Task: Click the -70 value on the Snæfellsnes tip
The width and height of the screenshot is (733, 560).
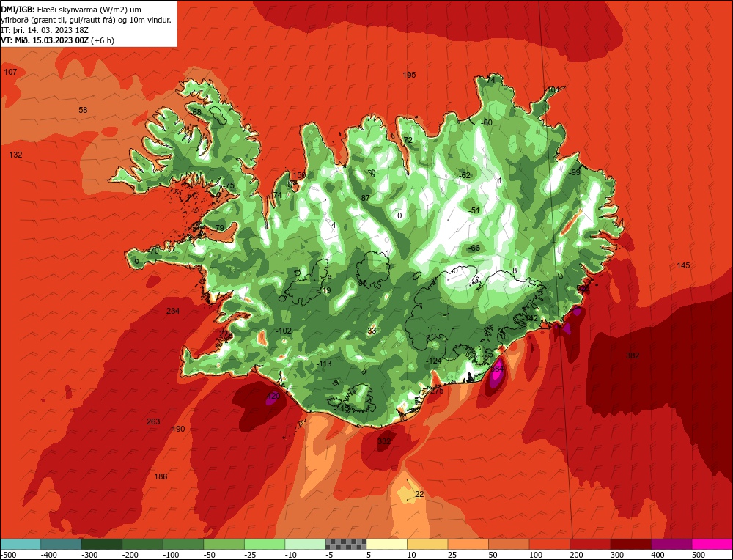Action: pyautogui.click(x=153, y=251)
